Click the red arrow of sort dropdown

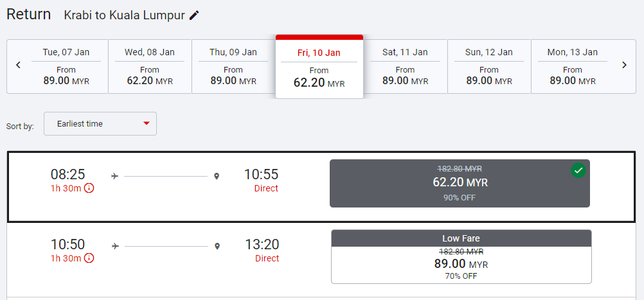[147, 124]
